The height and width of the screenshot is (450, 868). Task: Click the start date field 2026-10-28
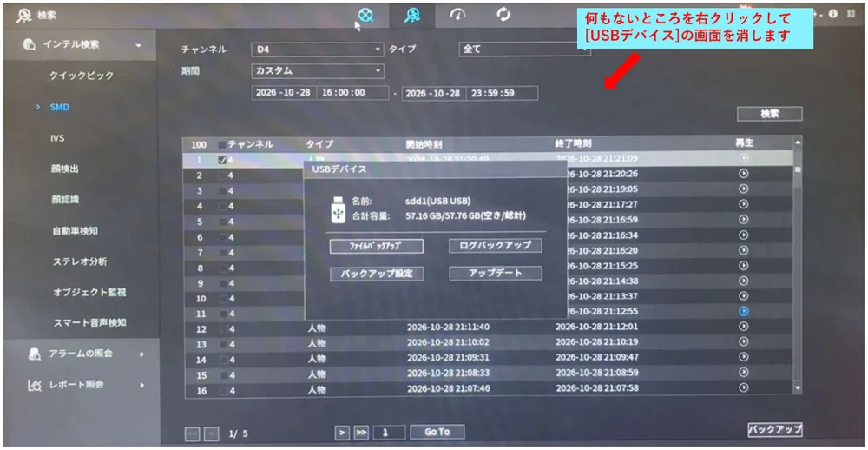pos(284,93)
